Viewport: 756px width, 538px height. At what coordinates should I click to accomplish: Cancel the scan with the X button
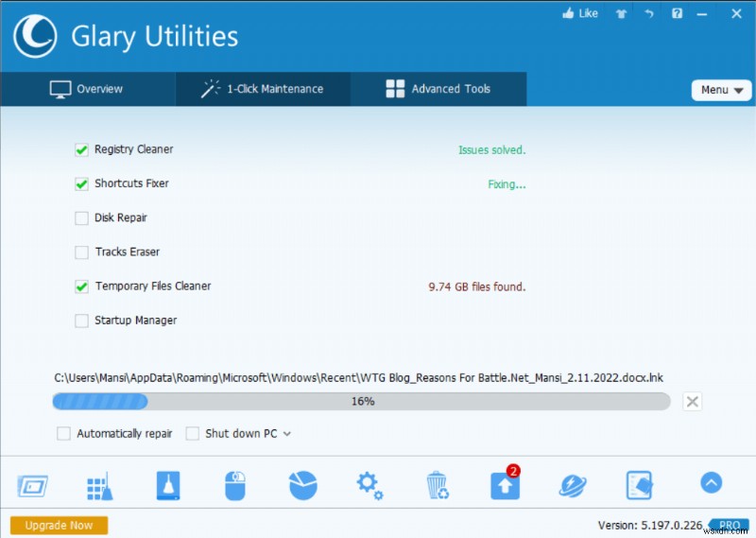(x=693, y=402)
